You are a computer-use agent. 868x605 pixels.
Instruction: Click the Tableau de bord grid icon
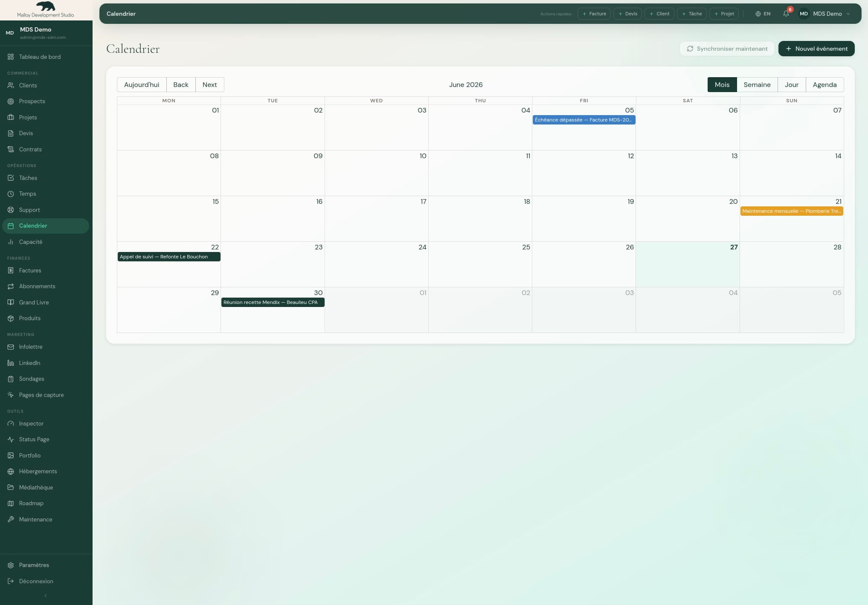pyautogui.click(x=11, y=57)
